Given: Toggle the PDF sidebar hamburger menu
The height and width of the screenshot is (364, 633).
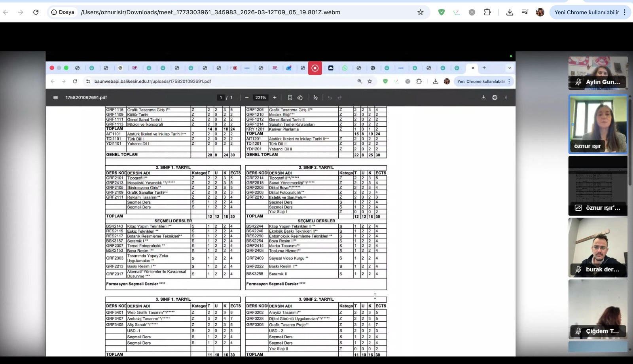Looking at the screenshot, I should click(x=56, y=98).
